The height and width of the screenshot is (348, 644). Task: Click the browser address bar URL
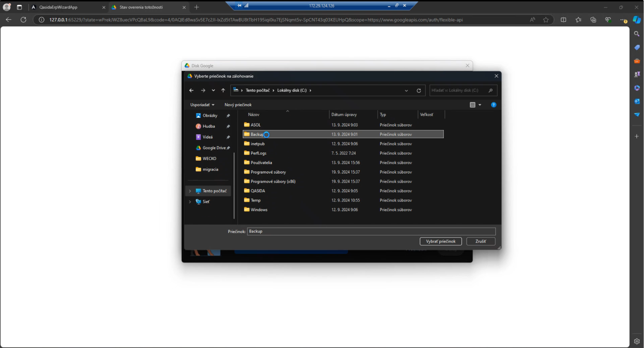256,20
